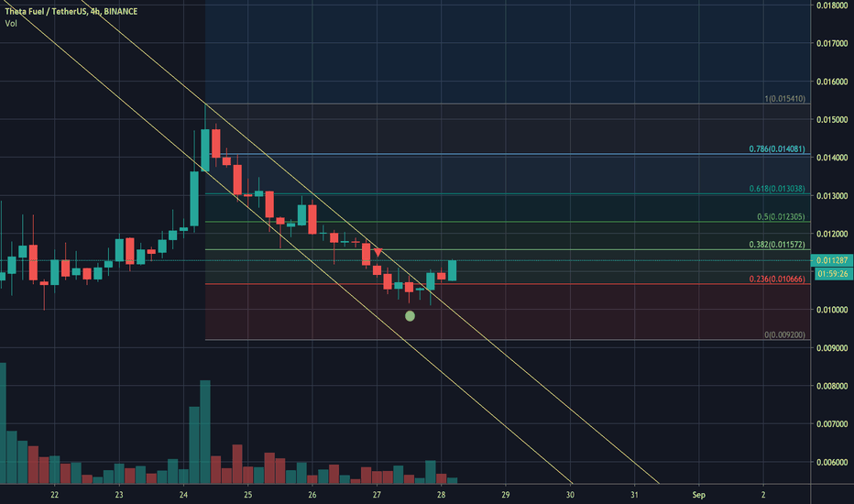
Task: Select the 1(0.015410) Fibonacci level label
Action: [784, 99]
